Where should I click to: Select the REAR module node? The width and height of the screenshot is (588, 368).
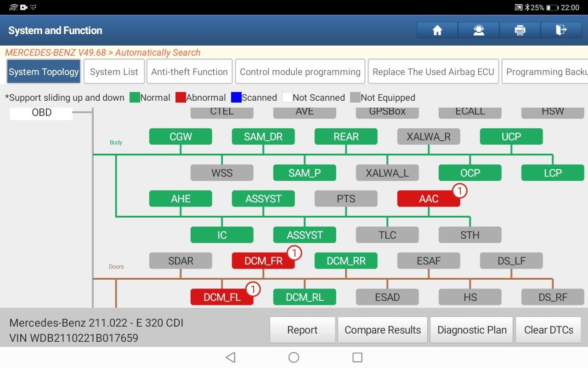coord(346,137)
